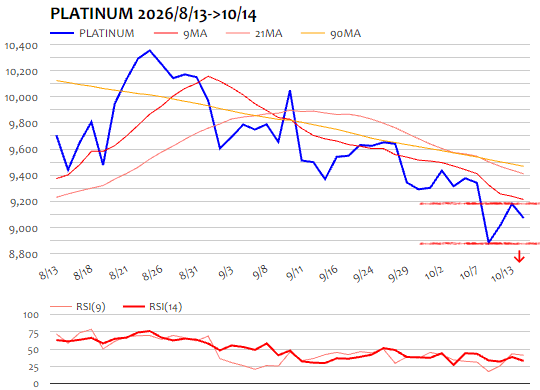This screenshot has height=390, width=540.
Task: Click the 9/29 date label
Action: pyautogui.click(x=398, y=274)
